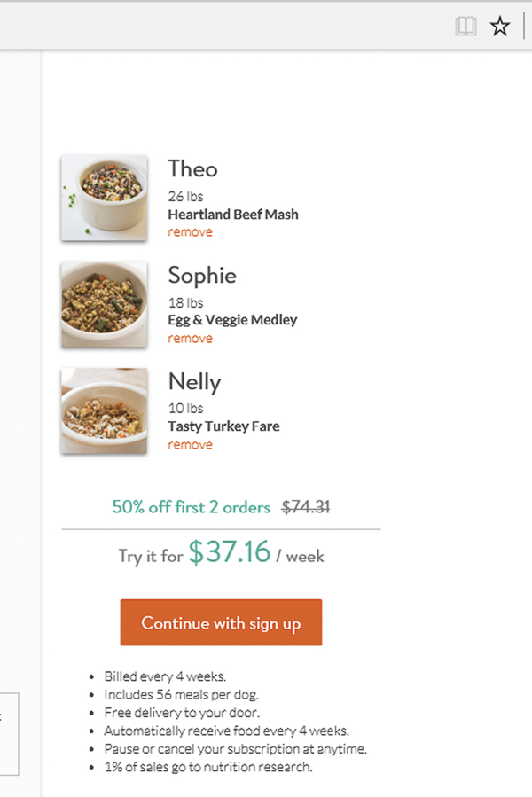Click the $37.16 weekly price
532x797 pixels.
(x=229, y=552)
